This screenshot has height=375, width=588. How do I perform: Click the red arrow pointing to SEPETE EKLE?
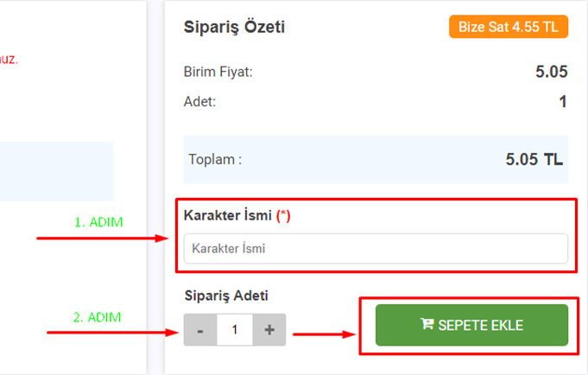point(322,332)
